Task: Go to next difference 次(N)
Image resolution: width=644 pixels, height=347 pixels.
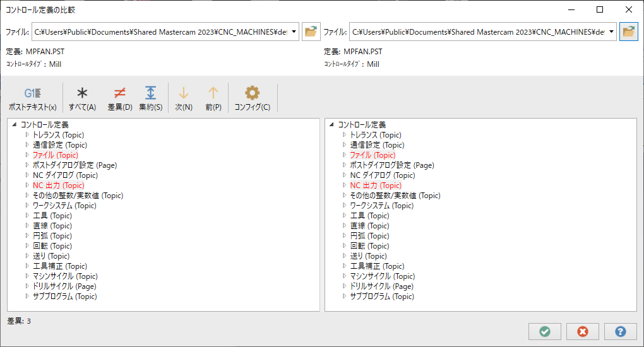Action: (184, 98)
